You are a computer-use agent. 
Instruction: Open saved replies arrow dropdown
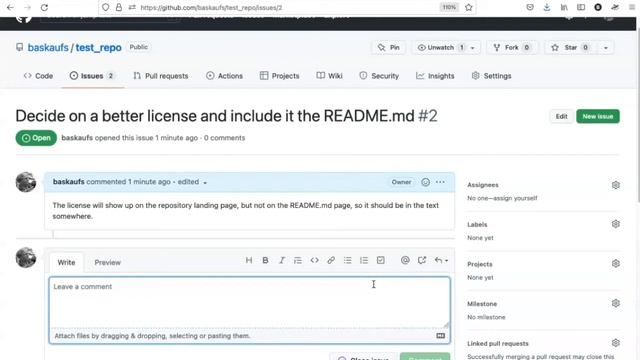[441, 260]
